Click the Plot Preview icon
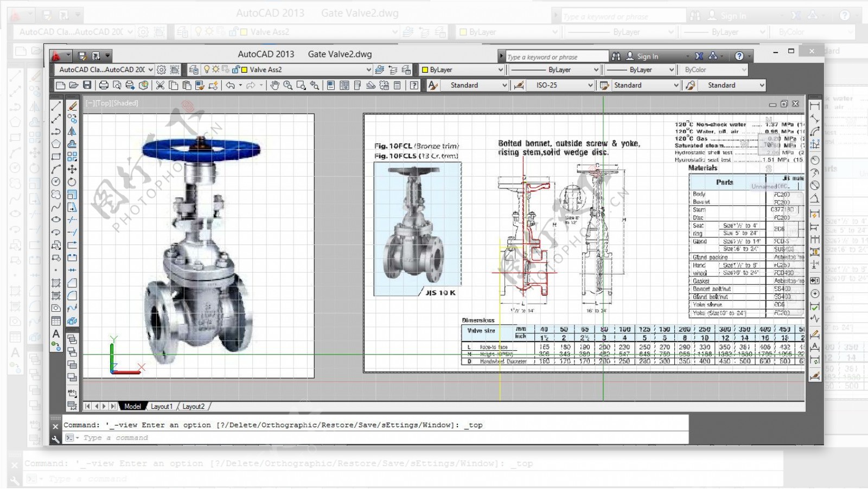The width and height of the screenshot is (868, 489). (x=117, y=85)
